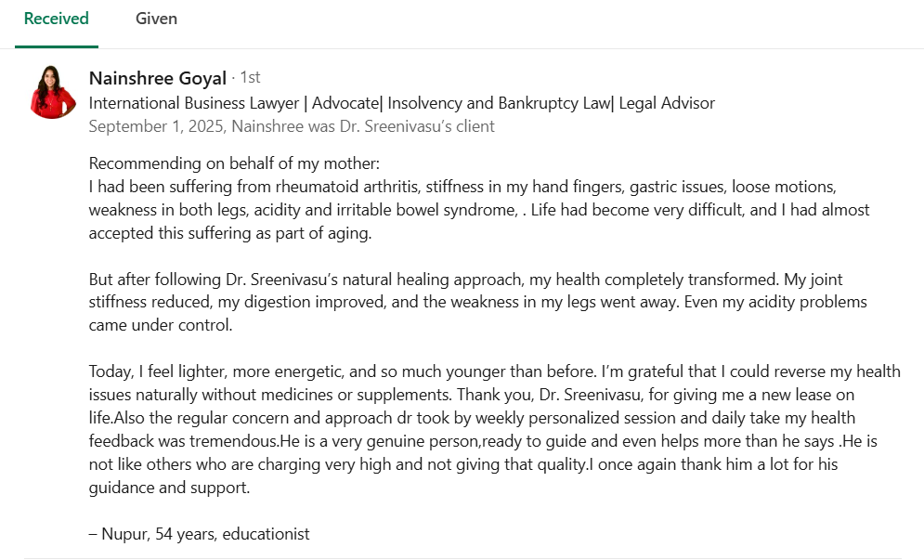Select the Received tab
The width and height of the screenshot is (924, 560).
57,19
